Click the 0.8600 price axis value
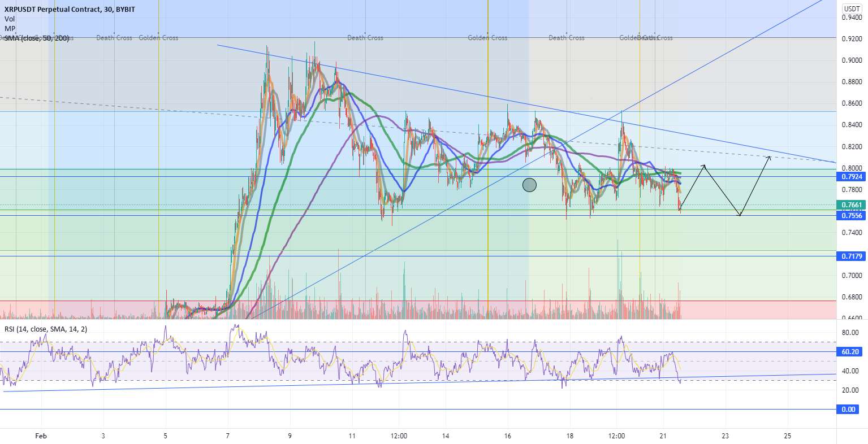 pyautogui.click(x=852, y=103)
